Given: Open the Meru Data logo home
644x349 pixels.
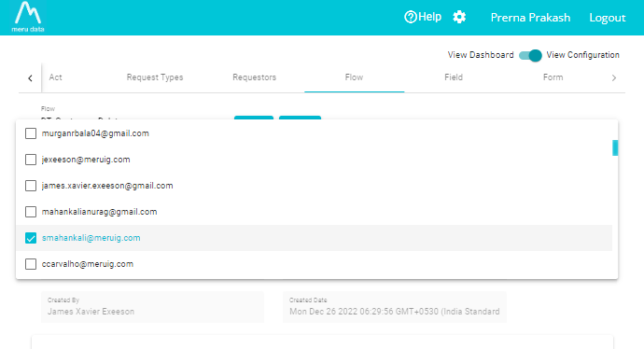Looking at the screenshot, I should [27, 17].
